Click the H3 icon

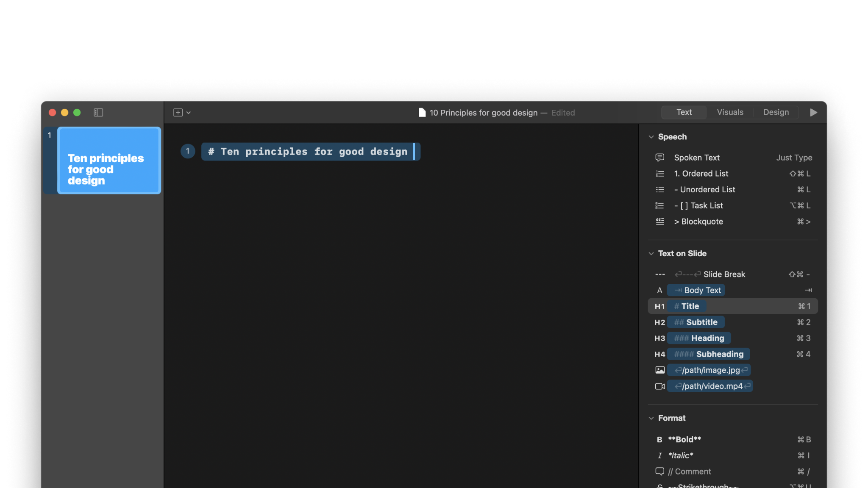click(659, 338)
